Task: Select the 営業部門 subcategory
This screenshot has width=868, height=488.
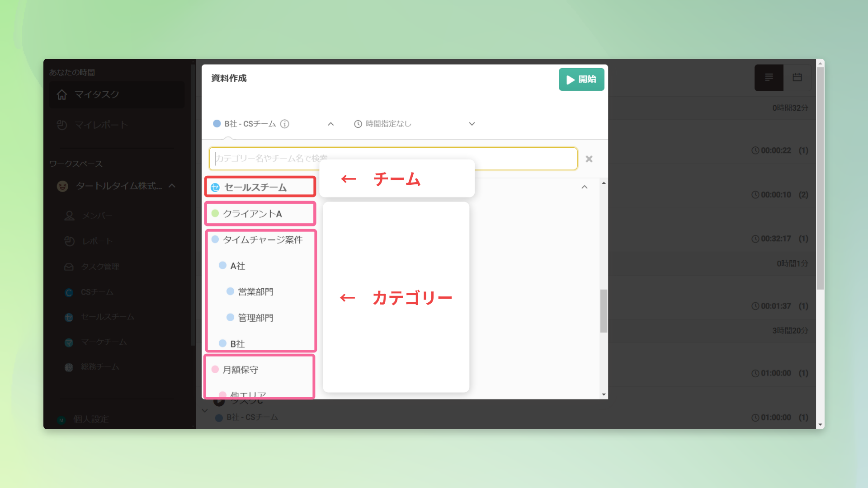Action: [255, 292]
